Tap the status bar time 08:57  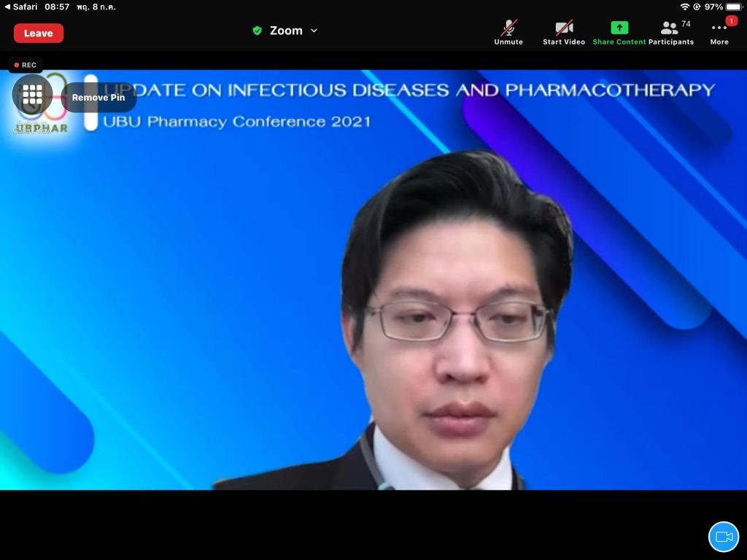click(57, 7)
